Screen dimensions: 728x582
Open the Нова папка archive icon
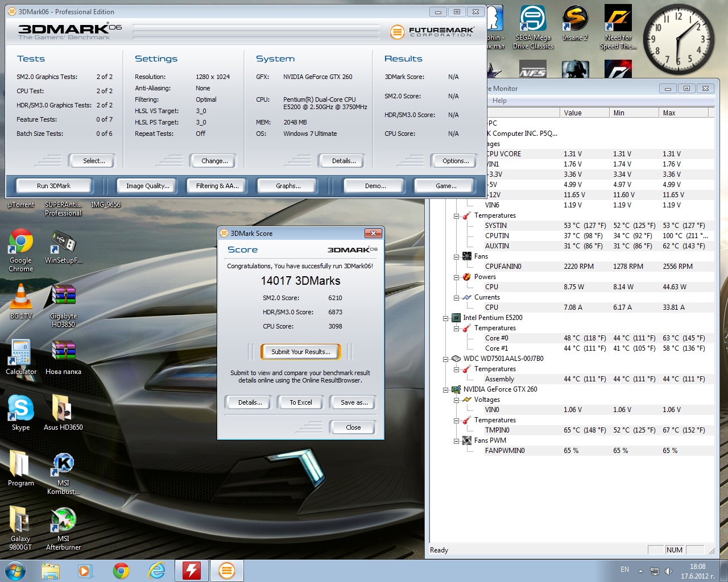coord(64,357)
